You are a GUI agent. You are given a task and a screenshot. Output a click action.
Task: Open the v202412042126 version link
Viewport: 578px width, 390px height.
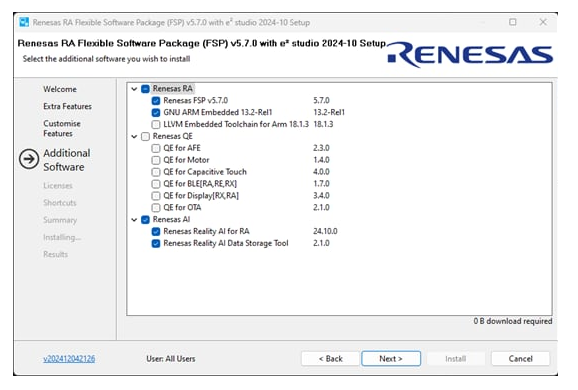tap(69, 359)
